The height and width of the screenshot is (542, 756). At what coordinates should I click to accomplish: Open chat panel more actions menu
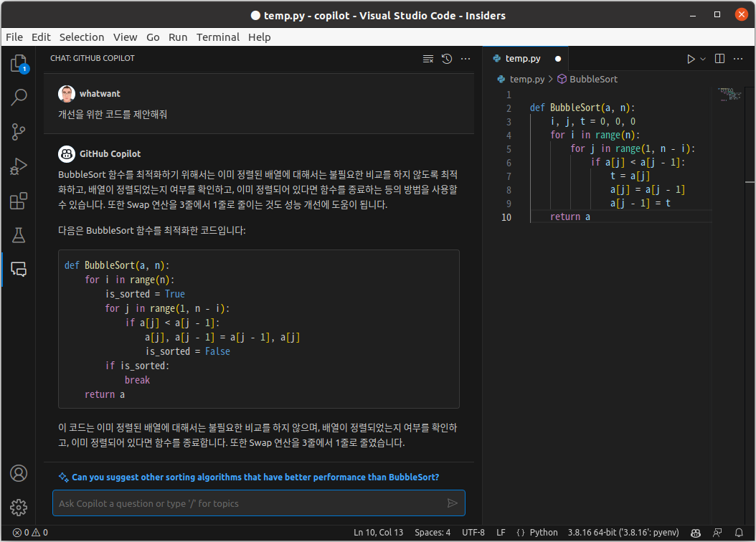[x=466, y=59]
